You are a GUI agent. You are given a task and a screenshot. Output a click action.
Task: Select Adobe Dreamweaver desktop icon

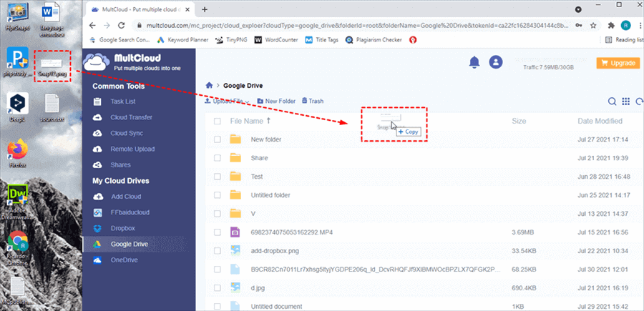pyautogui.click(x=18, y=202)
